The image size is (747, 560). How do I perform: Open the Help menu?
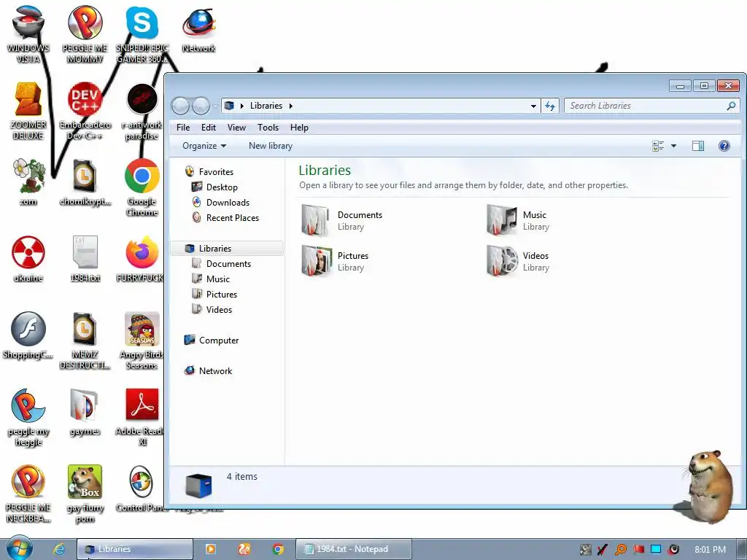[x=299, y=128]
